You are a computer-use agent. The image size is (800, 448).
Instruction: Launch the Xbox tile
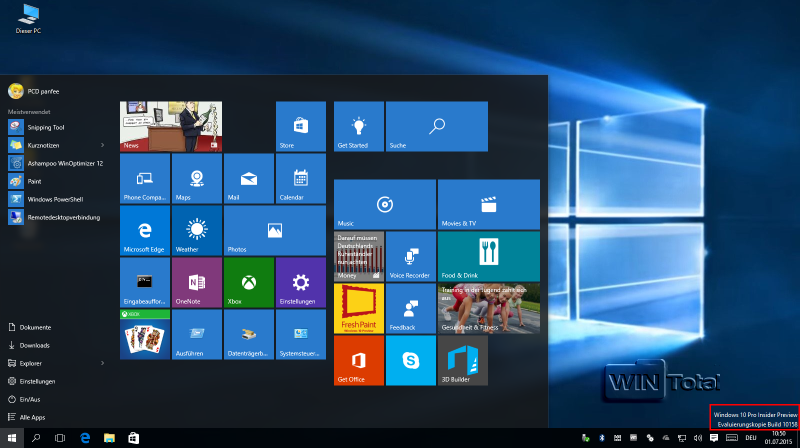[x=248, y=282]
